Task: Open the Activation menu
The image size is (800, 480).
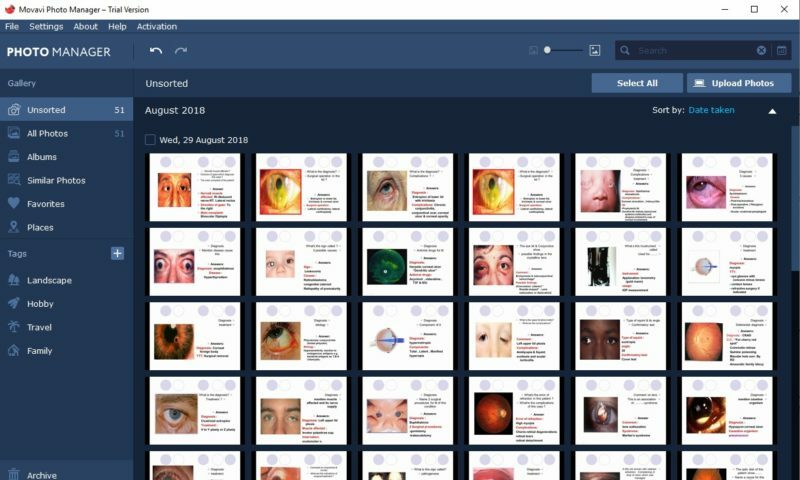Action: click(x=157, y=27)
